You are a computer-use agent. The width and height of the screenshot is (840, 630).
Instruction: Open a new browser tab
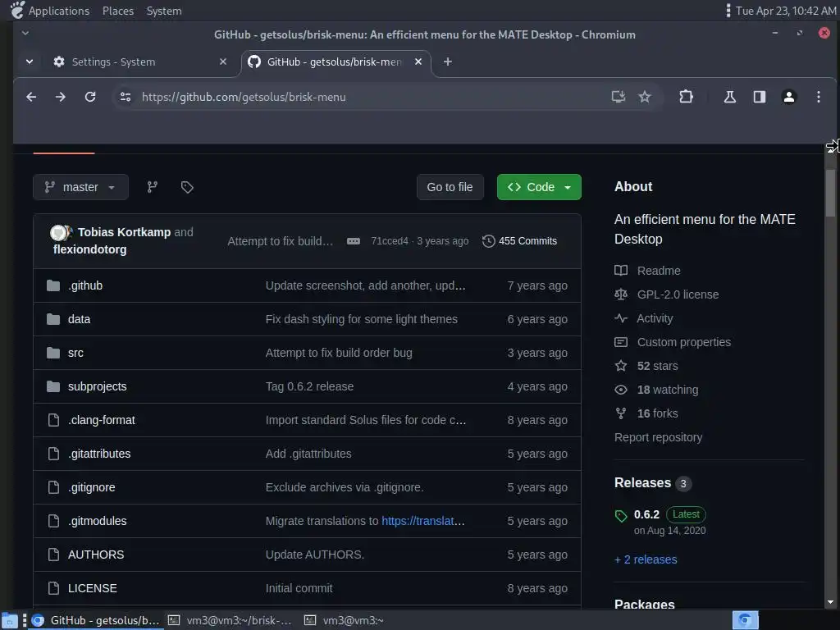pos(448,62)
